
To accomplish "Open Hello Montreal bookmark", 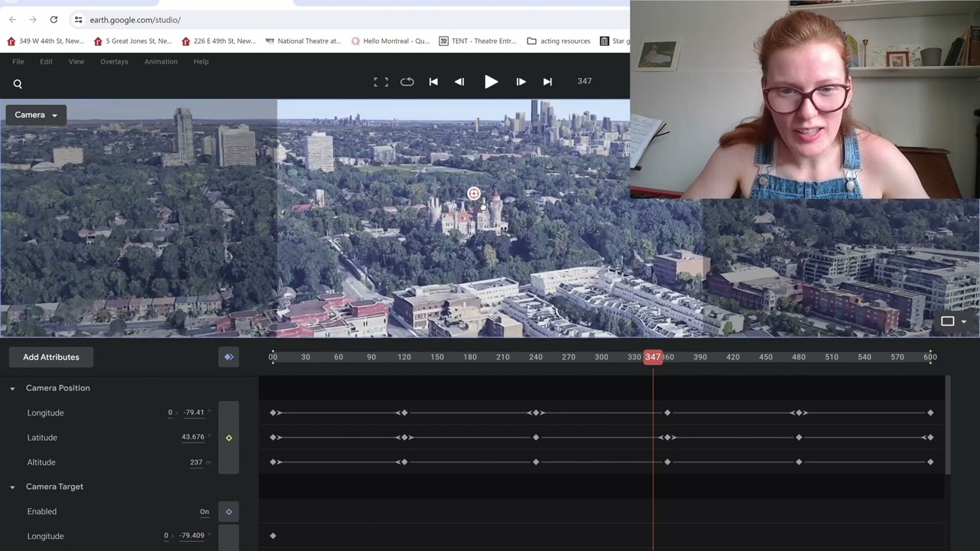I will (390, 41).
